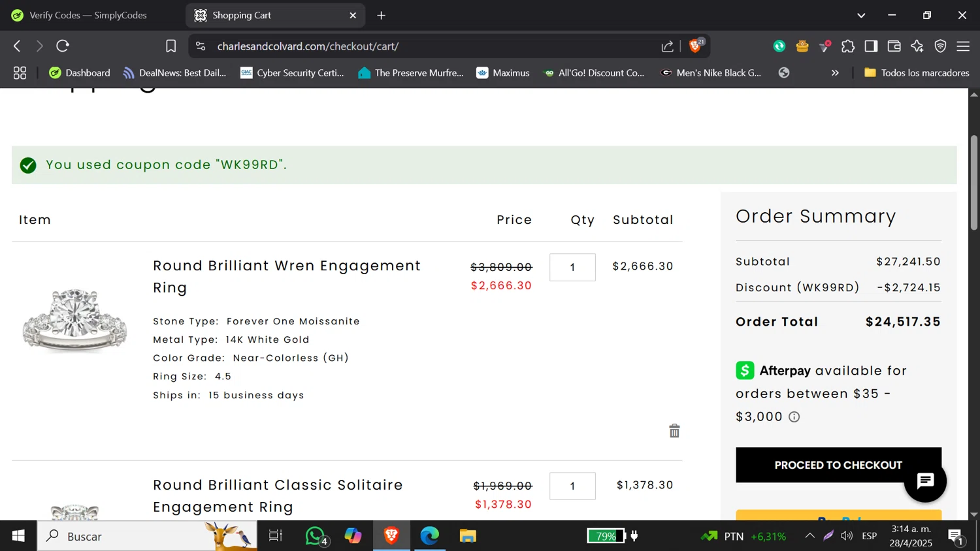Go forward in browser history
This screenshot has height=551, width=980.
click(40, 46)
